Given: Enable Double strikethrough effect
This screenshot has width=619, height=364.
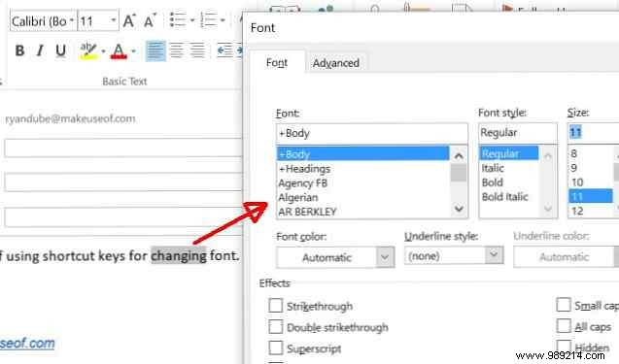Looking at the screenshot, I should coord(276,327).
